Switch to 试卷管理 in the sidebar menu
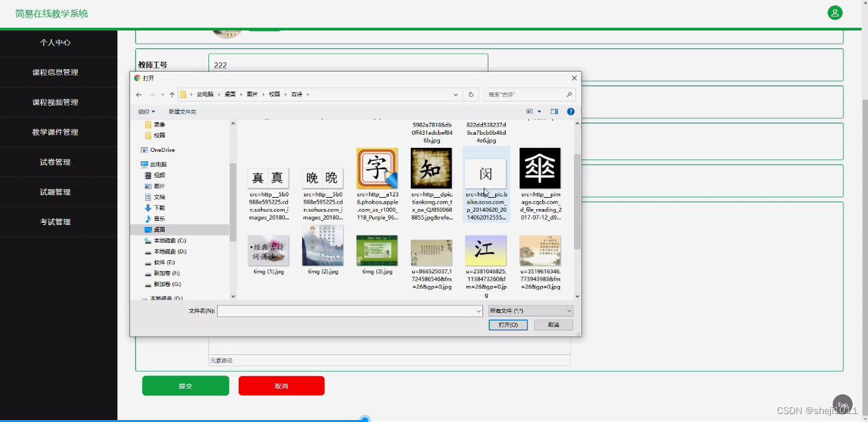 coord(56,161)
